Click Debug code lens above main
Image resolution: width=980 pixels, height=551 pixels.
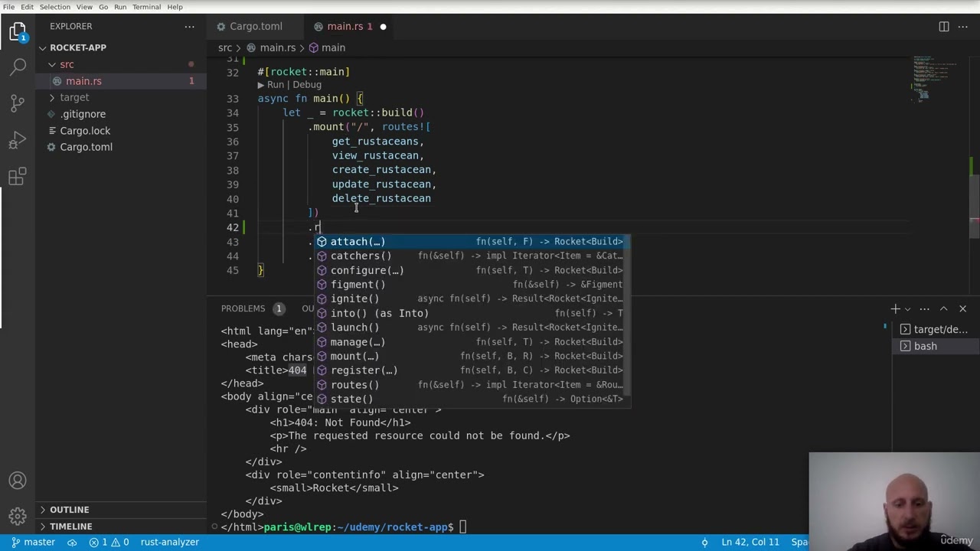tap(307, 85)
